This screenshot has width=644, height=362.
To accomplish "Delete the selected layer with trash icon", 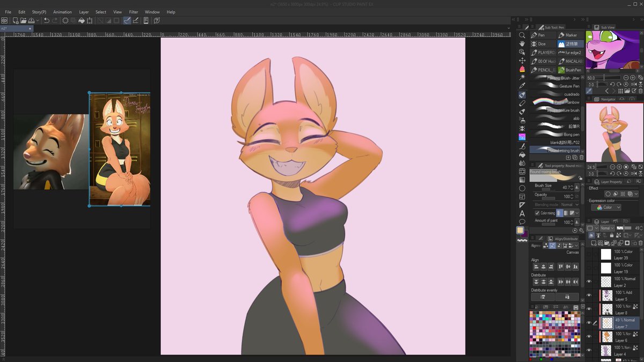I will (640, 243).
